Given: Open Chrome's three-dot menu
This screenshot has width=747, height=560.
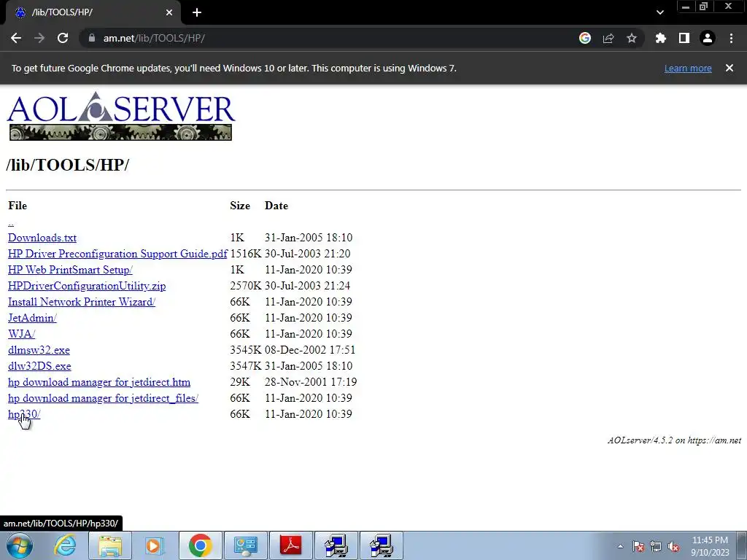Looking at the screenshot, I should (x=731, y=38).
